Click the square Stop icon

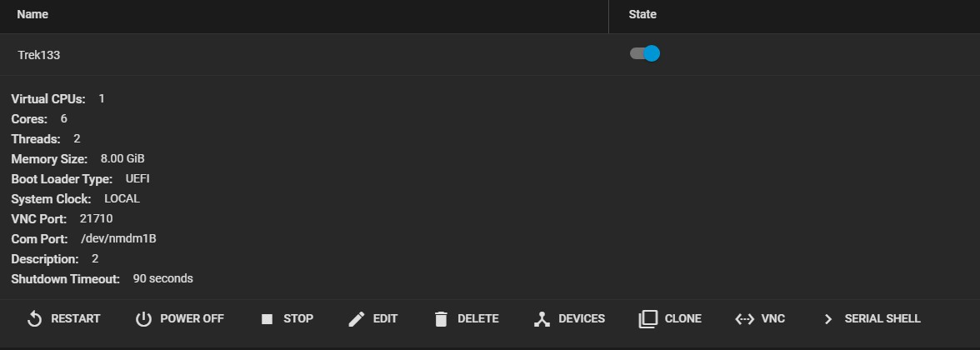point(267,318)
